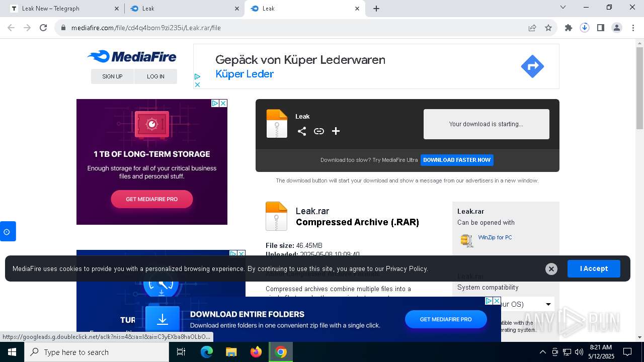Launch Firefox from taskbar
Image resolution: width=644 pixels, height=362 pixels.
click(x=256, y=352)
